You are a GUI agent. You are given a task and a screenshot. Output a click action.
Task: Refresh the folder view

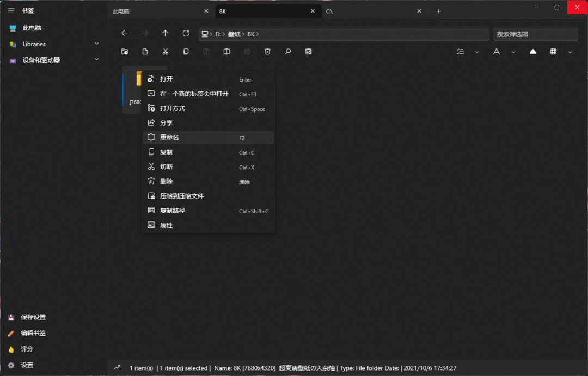[185, 33]
